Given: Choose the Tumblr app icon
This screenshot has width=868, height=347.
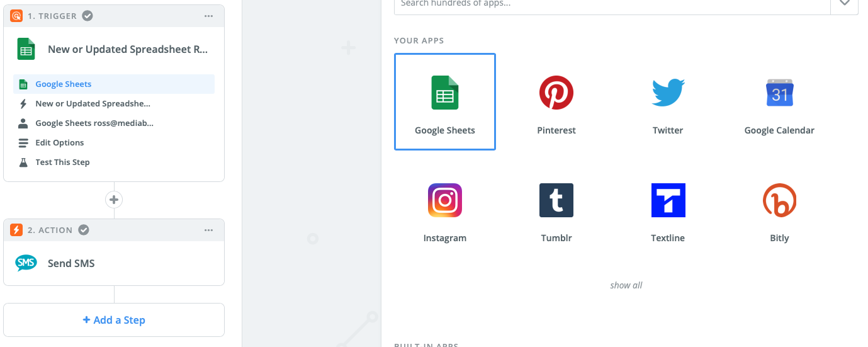Looking at the screenshot, I should pyautogui.click(x=556, y=200).
